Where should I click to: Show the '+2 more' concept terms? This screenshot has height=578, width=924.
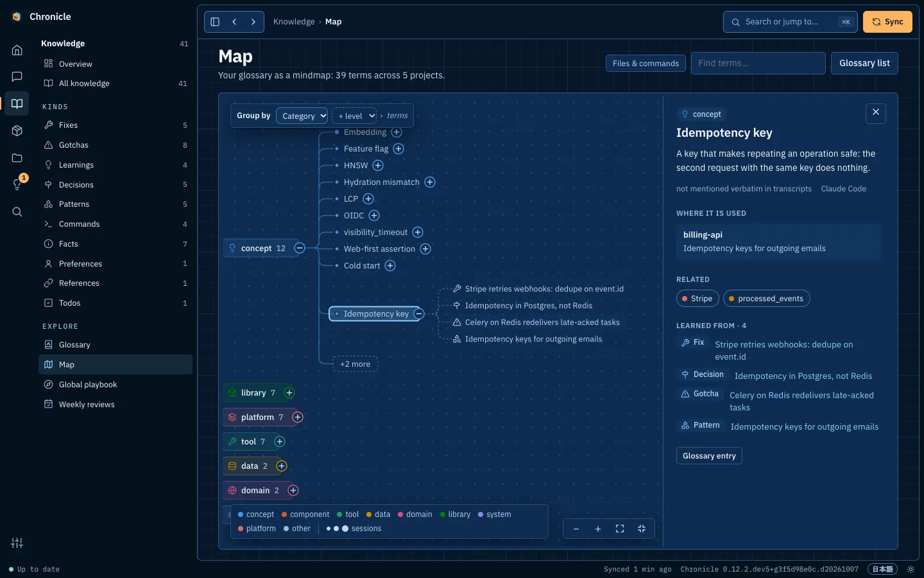pyautogui.click(x=355, y=364)
